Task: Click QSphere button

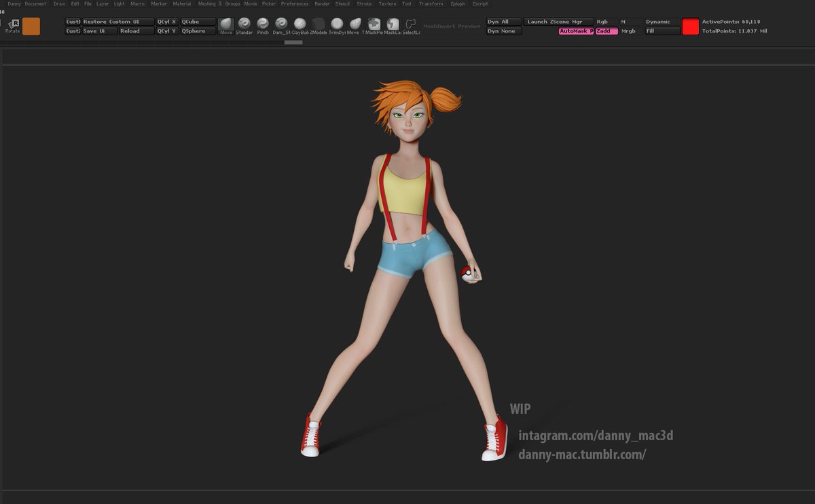Action: coord(198,31)
